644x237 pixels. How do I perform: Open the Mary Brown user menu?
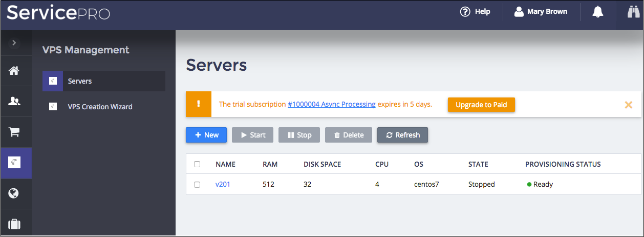[541, 12]
